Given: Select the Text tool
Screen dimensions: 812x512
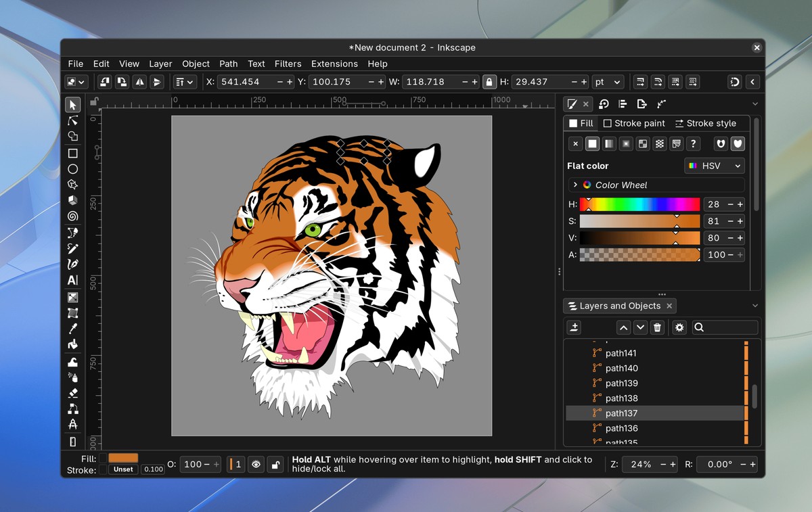Looking at the screenshot, I should pos(72,280).
